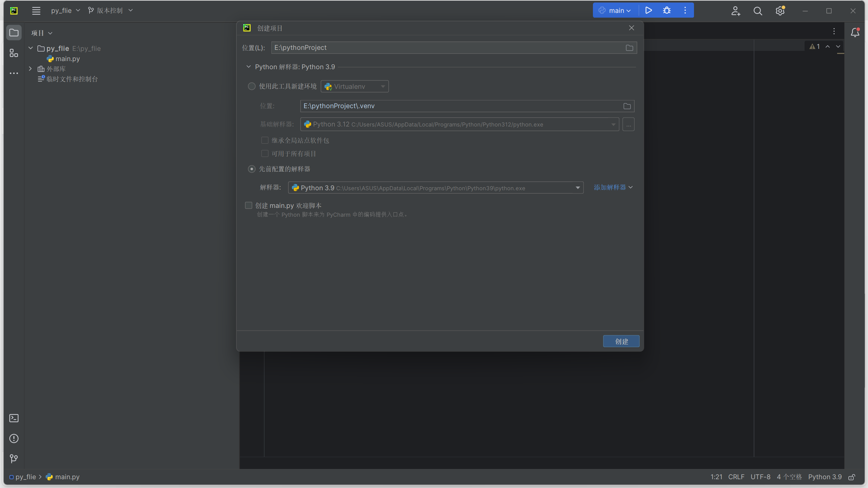Expand the 外部库 tree node
Image resolution: width=868 pixels, height=488 pixels.
click(x=30, y=69)
